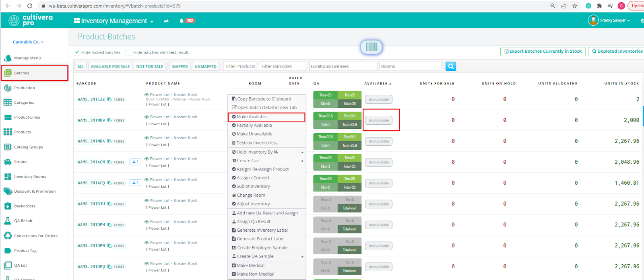Click the blue badge icon for WAMS.IN1ACN

[135, 162]
